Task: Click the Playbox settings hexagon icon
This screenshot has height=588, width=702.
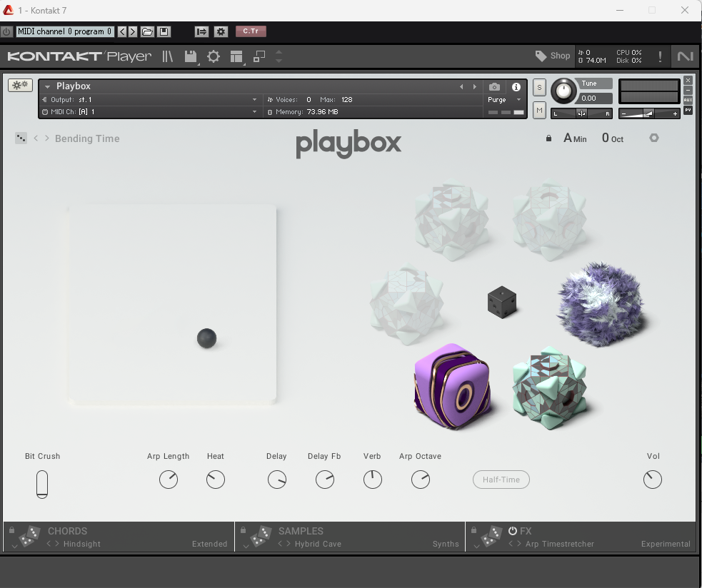Action: tap(654, 138)
